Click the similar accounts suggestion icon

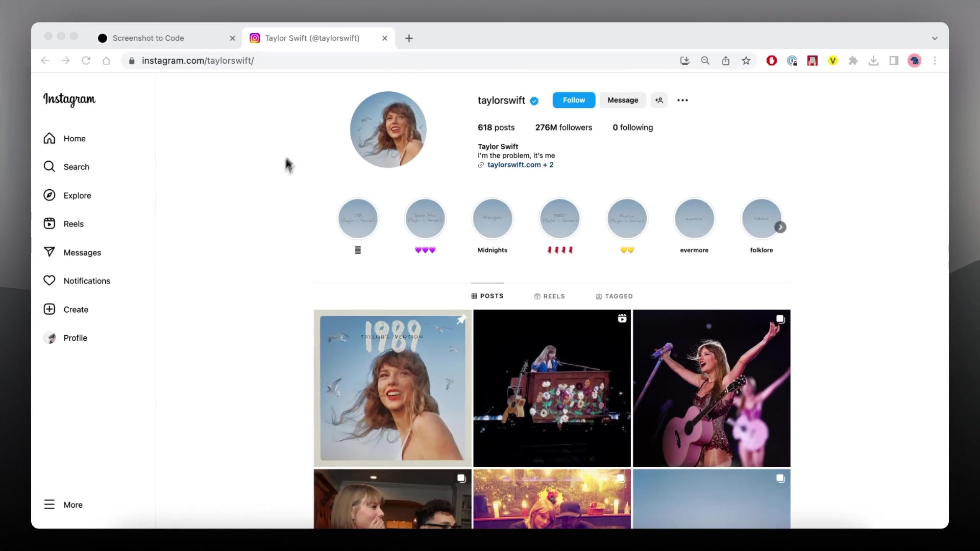(x=659, y=101)
